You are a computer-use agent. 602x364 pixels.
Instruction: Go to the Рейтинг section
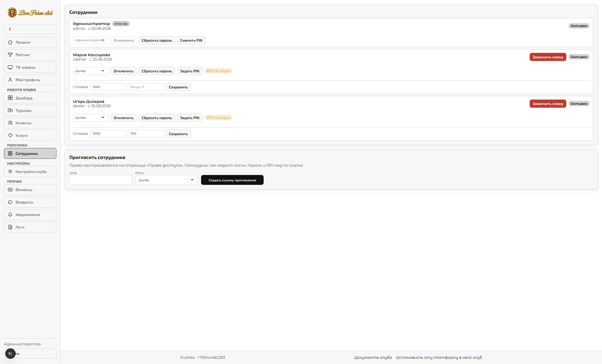click(30, 55)
